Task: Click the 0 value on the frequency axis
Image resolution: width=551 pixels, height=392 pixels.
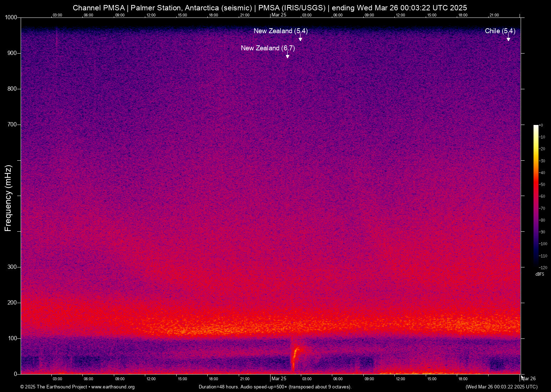Action: [15, 374]
